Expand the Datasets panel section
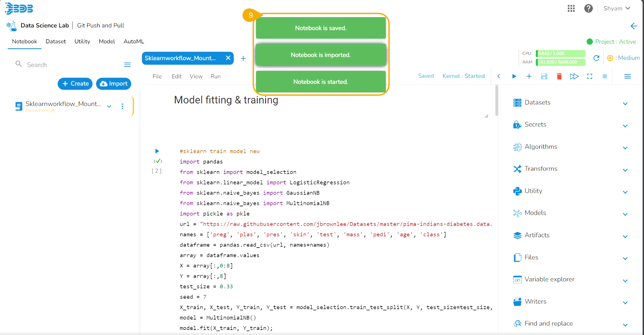Screen dimensions: 644x335 point(625,103)
